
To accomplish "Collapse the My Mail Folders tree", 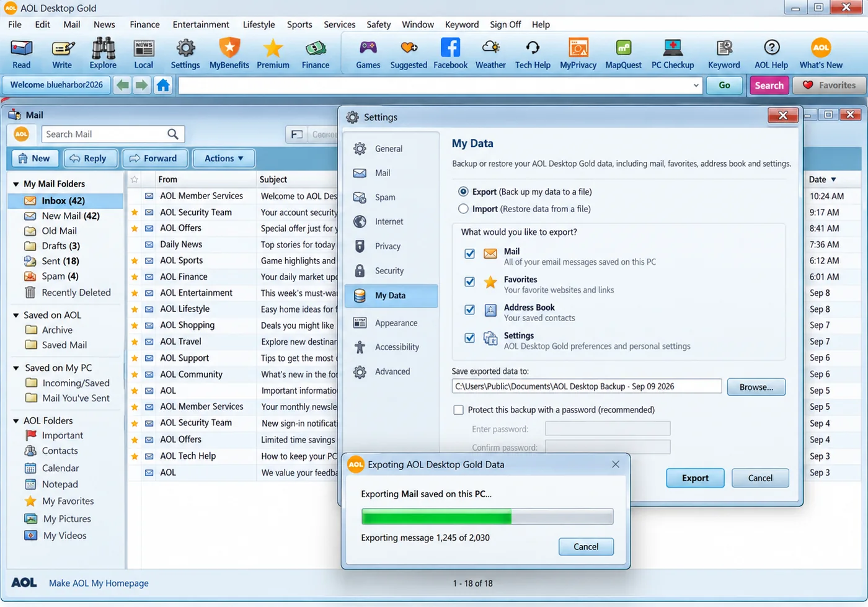I will 16,184.
